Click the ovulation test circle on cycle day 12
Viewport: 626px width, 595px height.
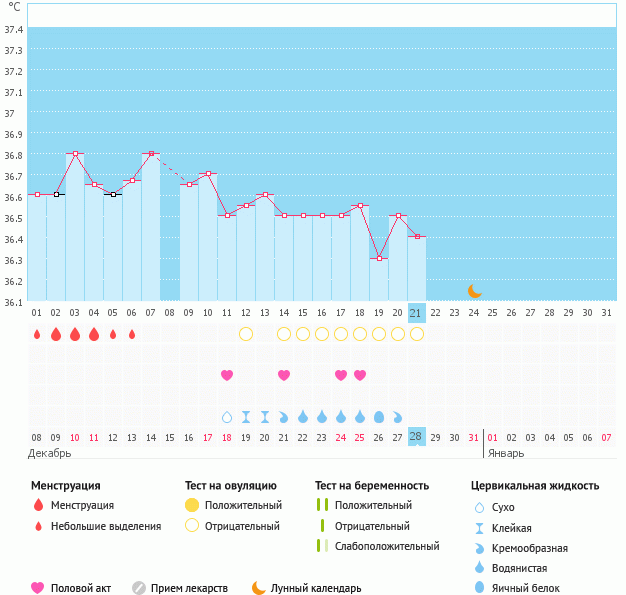(x=246, y=334)
